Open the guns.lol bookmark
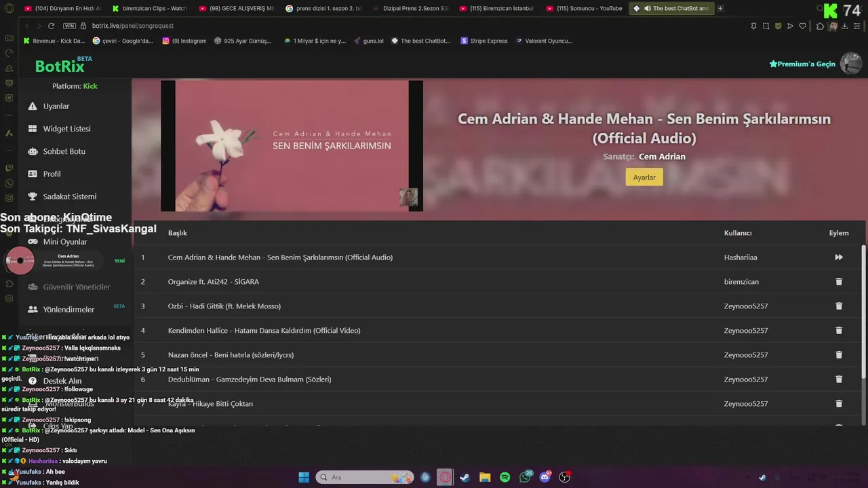Screen dimensions: 868x488 tap(369, 41)
